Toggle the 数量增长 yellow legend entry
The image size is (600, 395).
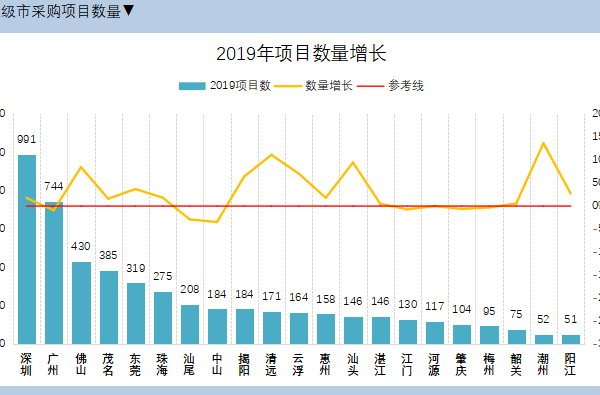click(x=313, y=86)
